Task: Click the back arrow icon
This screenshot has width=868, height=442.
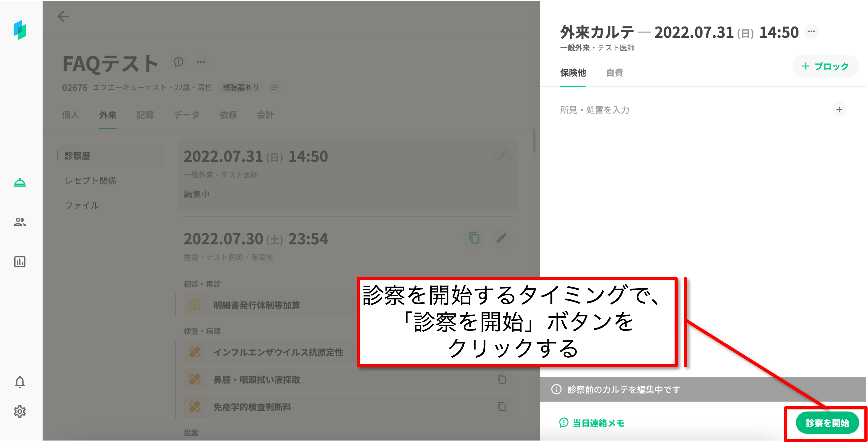Action: click(63, 16)
